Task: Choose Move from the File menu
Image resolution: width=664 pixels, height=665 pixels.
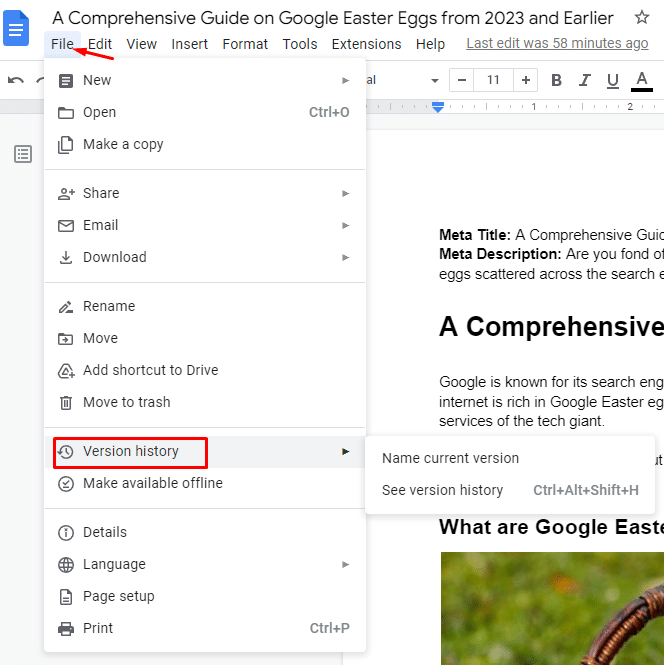Action: click(x=205, y=338)
